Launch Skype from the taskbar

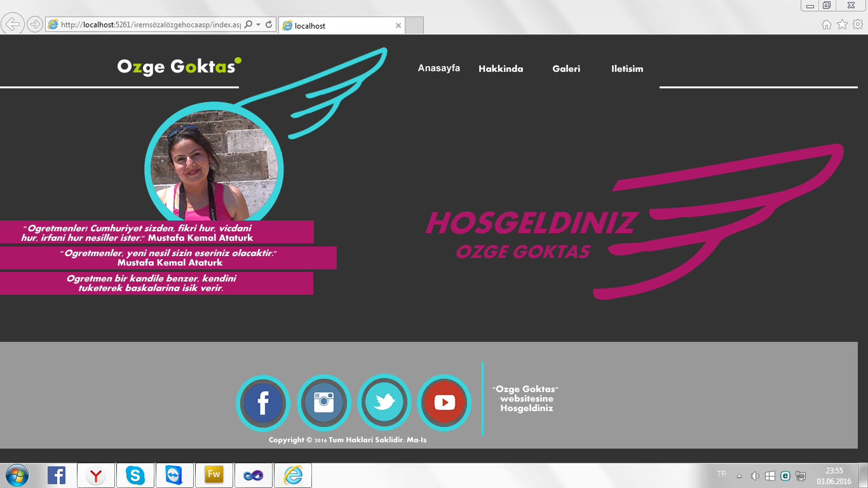(x=135, y=475)
